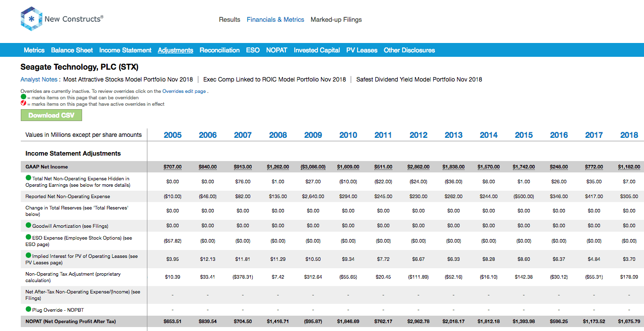The width and height of the screenshot is (644, 331).
Task: Click GAAP Net Income value $707.00
Action: click(173, 167)
